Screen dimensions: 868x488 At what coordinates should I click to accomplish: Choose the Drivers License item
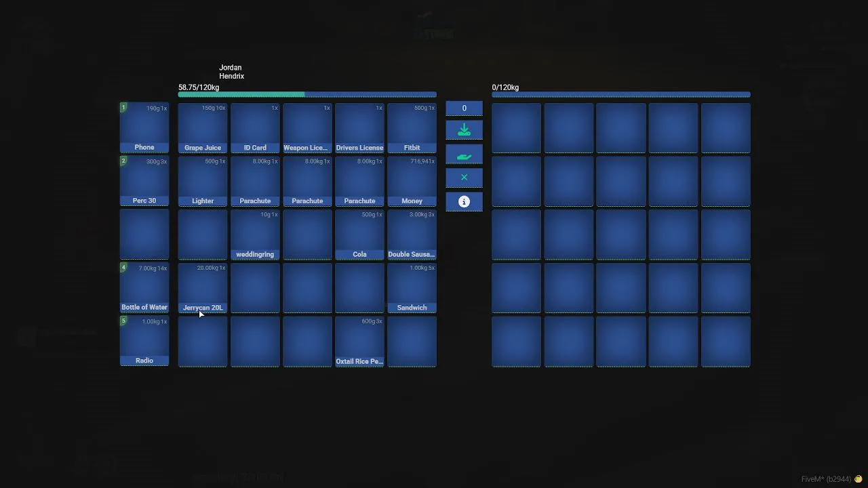pyautogui.click(x=359, y=128)
